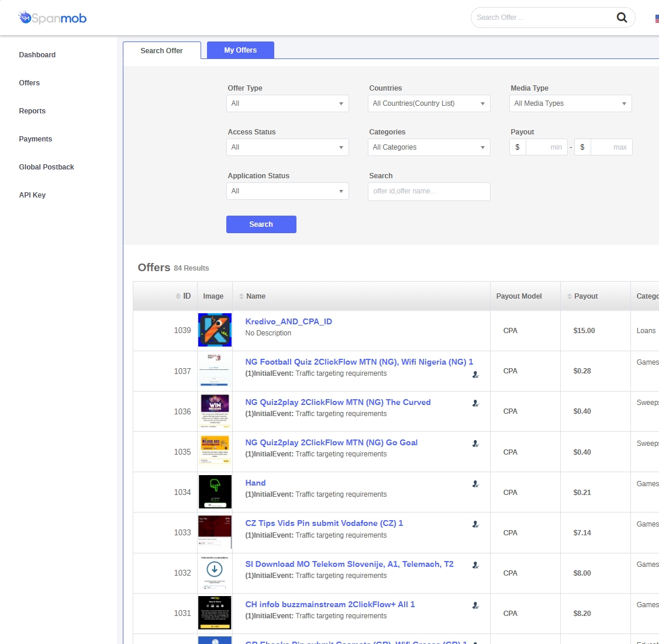Click the $0.28 payout value
The height and width of the screenshot is (644, 659).
pyautogui.click(x=582, y=371)
